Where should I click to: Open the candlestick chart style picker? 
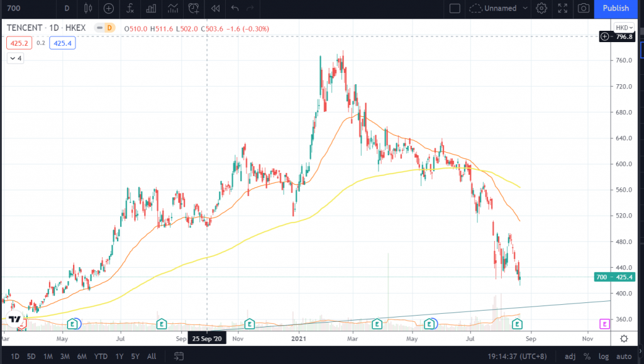tap(87, 8)
